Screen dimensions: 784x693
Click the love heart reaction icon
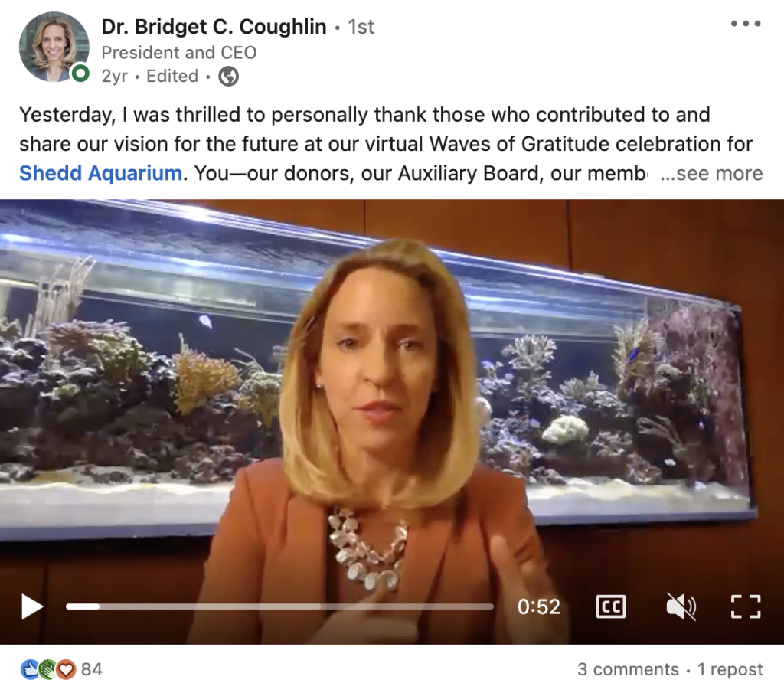66,669
